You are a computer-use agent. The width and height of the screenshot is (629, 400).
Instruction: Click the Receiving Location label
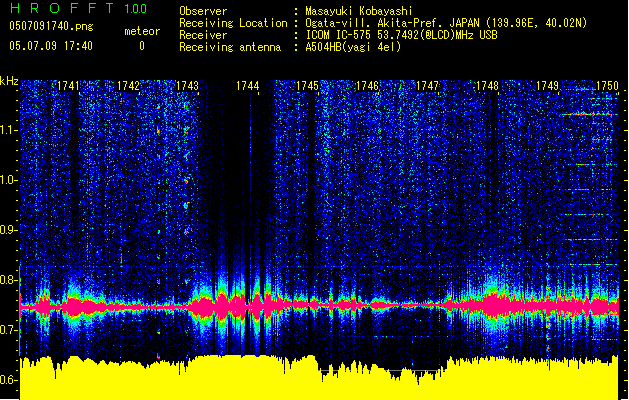(x=233, y=23)
